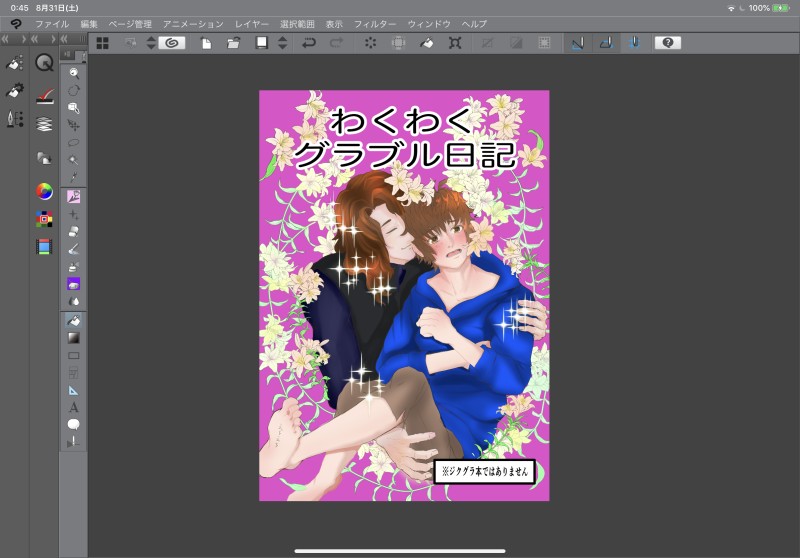Clear outside selection icon

(x=398, y=43)
